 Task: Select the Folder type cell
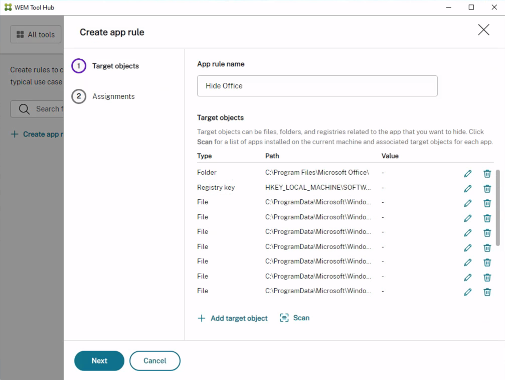click(x=207, y=172)
